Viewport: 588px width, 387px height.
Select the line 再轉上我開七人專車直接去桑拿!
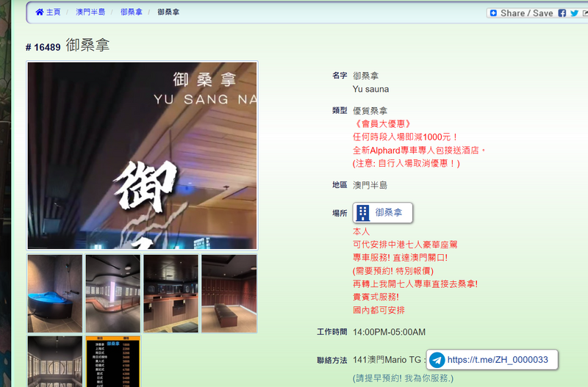coord(415,284)
